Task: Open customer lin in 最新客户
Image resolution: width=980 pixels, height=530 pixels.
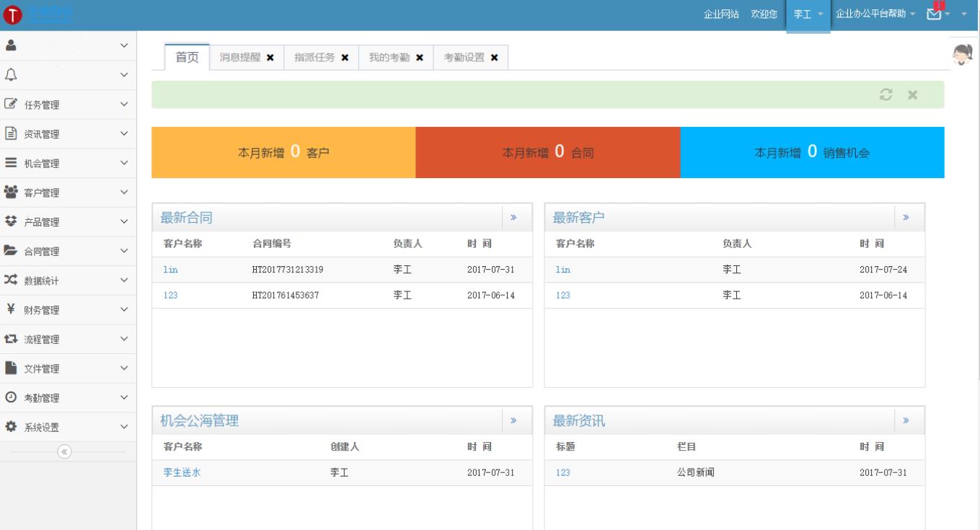Action: [562, 270]
